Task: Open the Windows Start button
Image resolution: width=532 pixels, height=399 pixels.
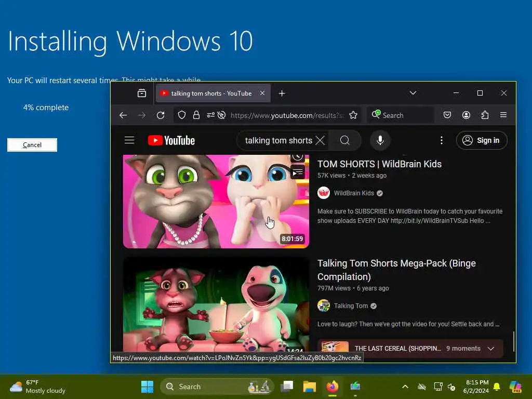Action: coord(147,387)
